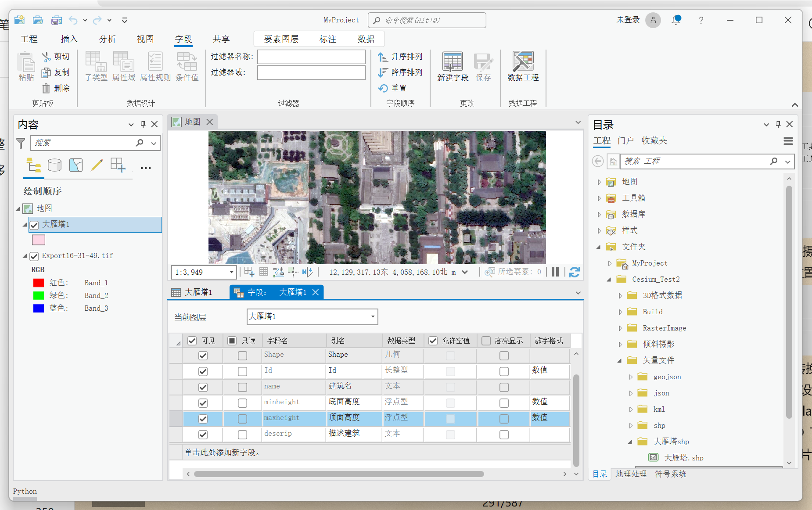
Task: Click the 属性规则 (Attribute Rules) icon
Action: pyautogui.click(x=155, y=61)
